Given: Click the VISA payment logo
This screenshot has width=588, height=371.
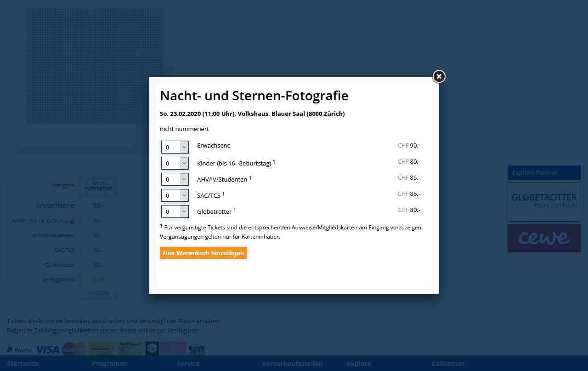Looking at the screenshot, I should [47, 349].
